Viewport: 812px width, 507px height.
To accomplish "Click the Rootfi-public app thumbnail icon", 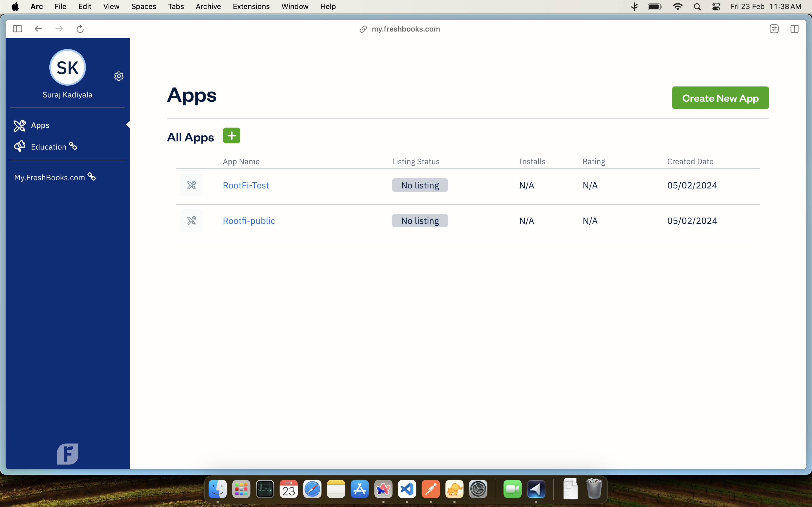I will [x=192, y=221].
